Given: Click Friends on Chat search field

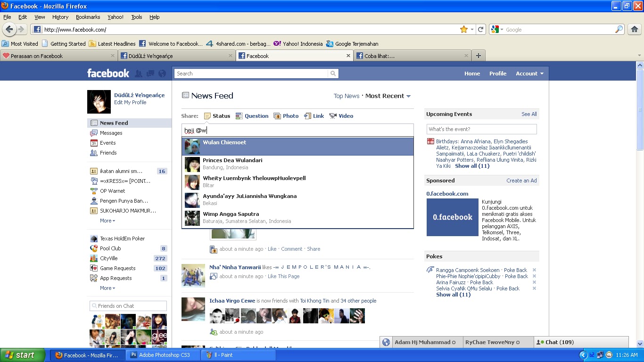Looking at the screenshot, I should [x=128, y=306].
